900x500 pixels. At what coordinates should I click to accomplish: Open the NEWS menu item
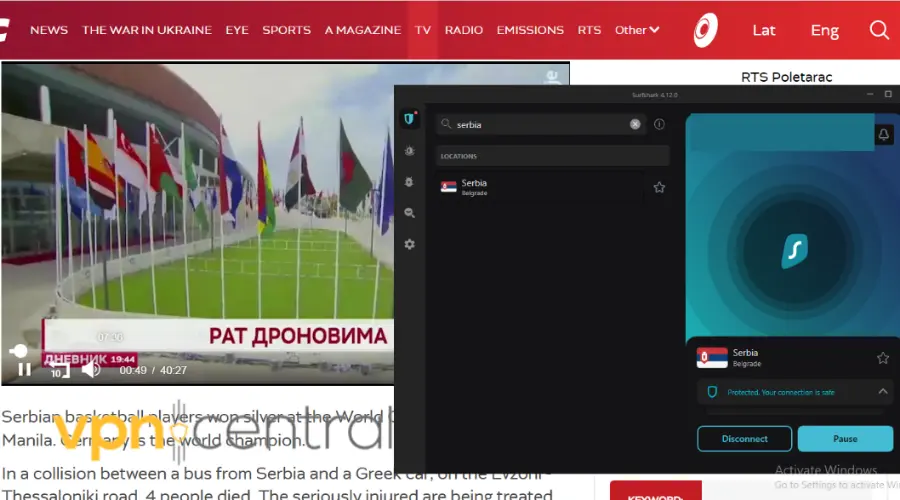pyautogui.click(x=49, y=30)
